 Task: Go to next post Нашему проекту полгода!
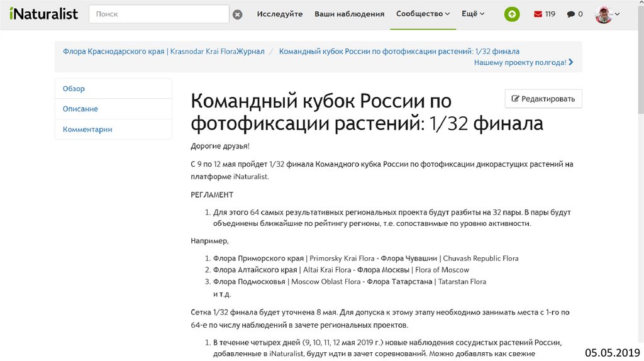(x=524, y=62)
